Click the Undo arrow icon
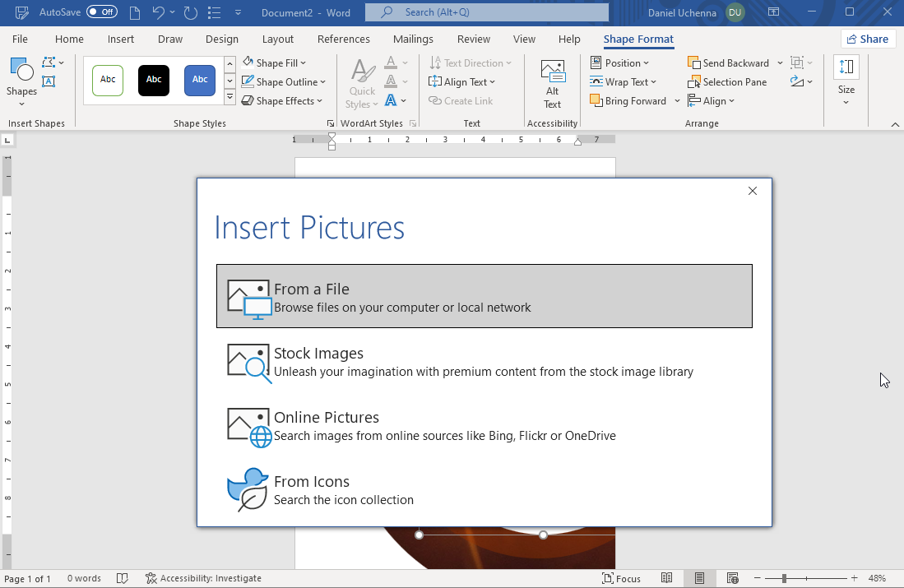The width and height of the screenshot is (904, 588). [x=159, y=13]
